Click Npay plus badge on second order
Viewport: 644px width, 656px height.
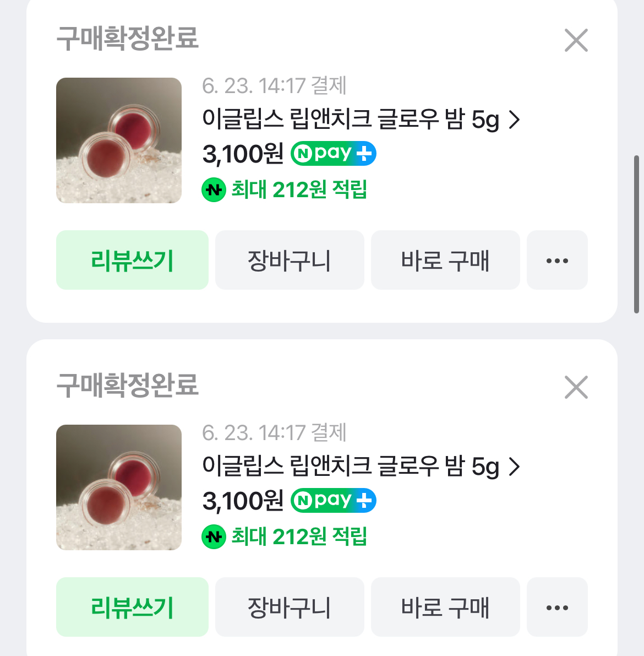click(x=334, y=501)
